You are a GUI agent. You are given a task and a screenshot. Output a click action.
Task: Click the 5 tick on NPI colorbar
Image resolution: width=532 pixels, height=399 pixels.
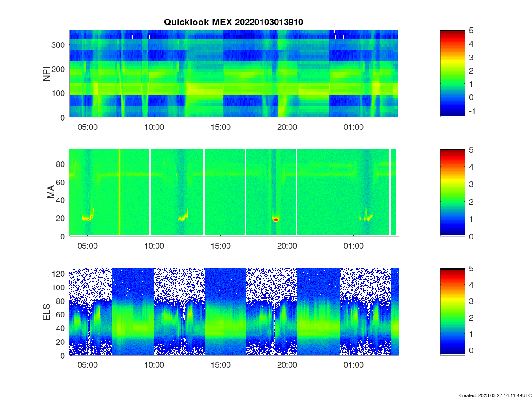(471, 31)
